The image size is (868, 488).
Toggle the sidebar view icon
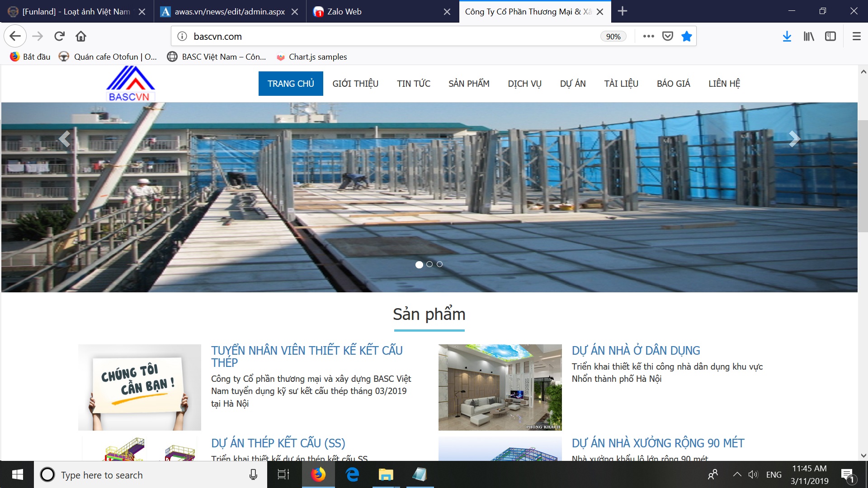(830, 36)
